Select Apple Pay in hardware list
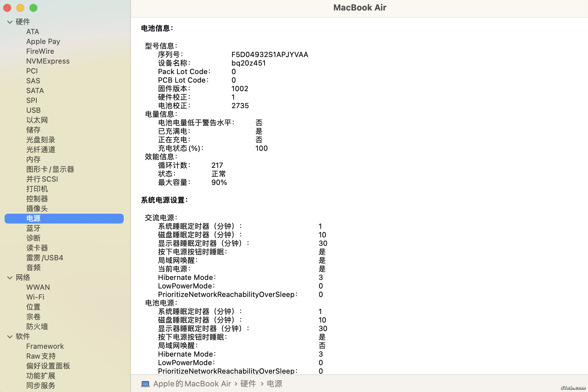This screenshot has width=588, height=392. coord(43,42)
